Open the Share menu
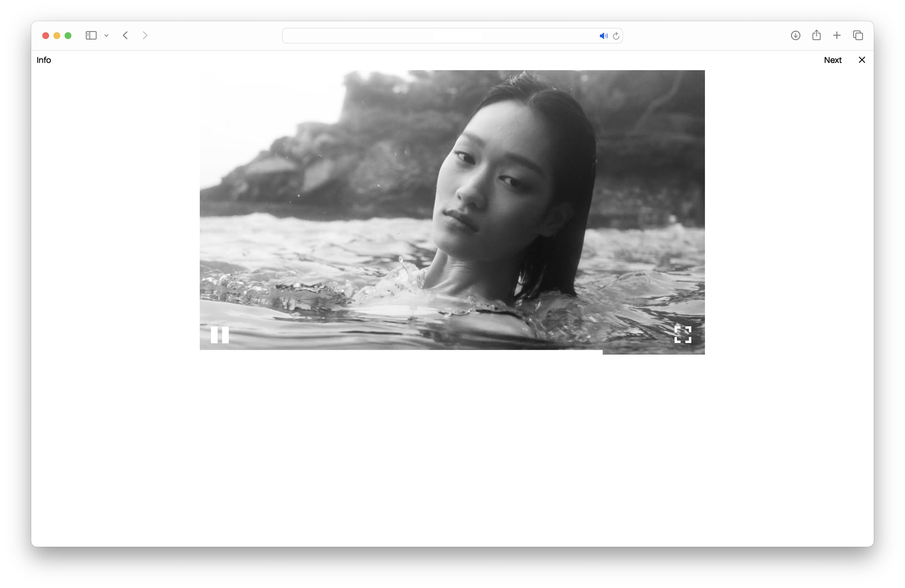Screen dimensions: 905x588 click(816, 35)
